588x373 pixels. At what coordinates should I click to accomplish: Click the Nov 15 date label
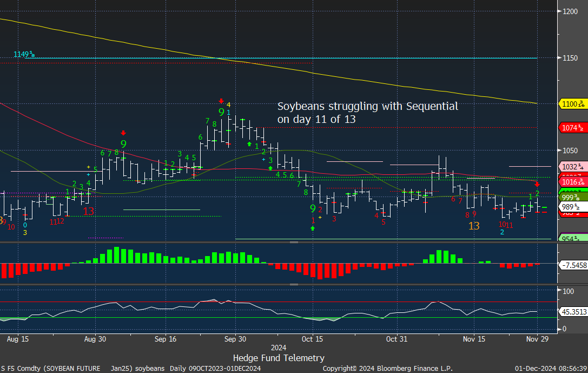click(x=474, y=339)
